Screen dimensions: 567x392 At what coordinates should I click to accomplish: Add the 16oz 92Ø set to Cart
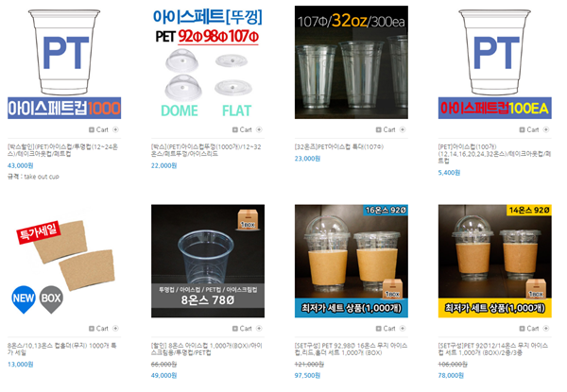pos(386,328)
